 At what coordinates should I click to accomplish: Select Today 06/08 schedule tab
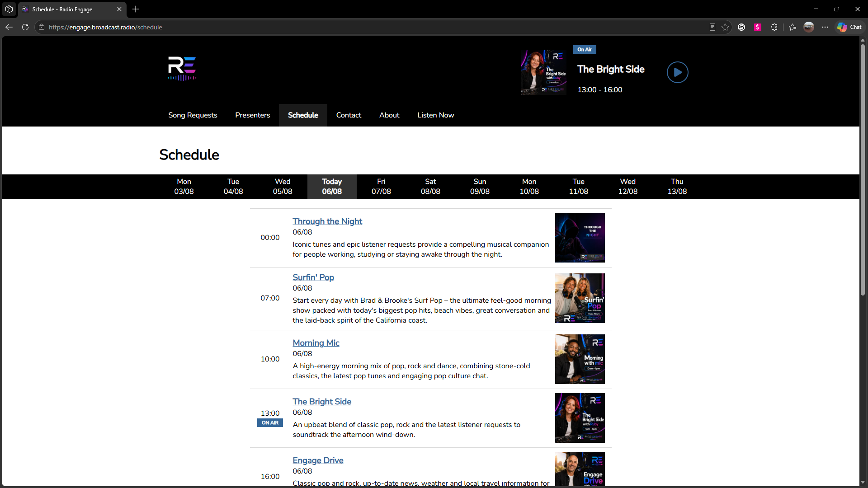[332, 187]
